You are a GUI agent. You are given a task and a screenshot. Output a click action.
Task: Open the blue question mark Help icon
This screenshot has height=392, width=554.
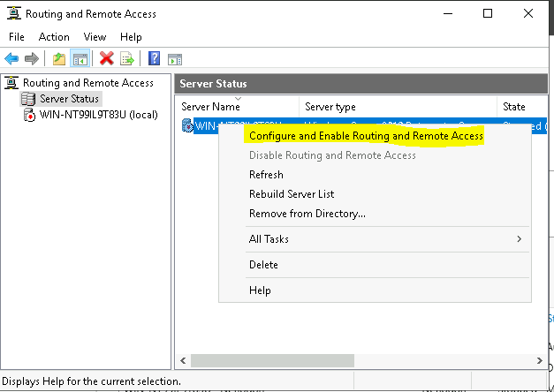[154, 58]
